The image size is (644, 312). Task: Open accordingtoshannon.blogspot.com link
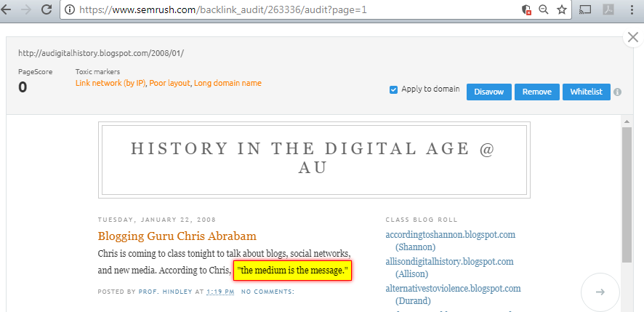pos(450,235)
